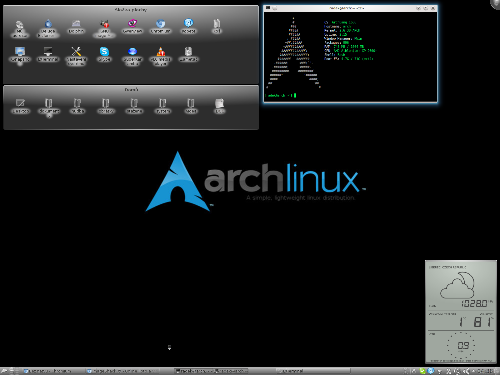Open the wrench and screwdriver settings icon
500x375 pixels.
[76, 51]
